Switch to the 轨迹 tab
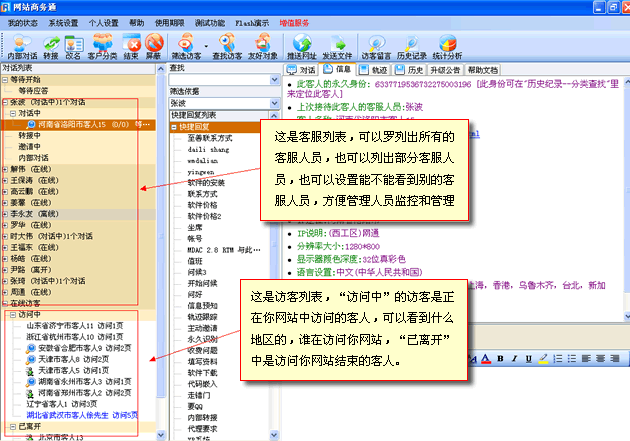The width and height of the screenshot is (630, 441). click(x=375, y=70)
